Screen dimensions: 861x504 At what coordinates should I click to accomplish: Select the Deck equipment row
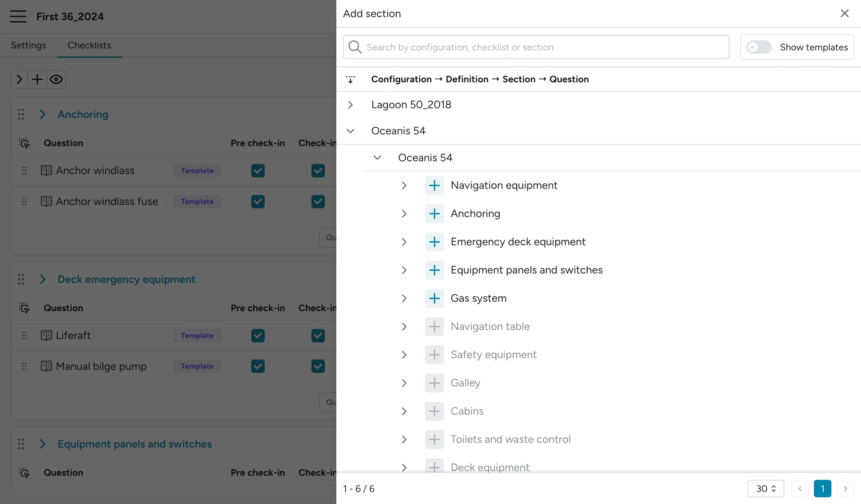tap(490, 468)
